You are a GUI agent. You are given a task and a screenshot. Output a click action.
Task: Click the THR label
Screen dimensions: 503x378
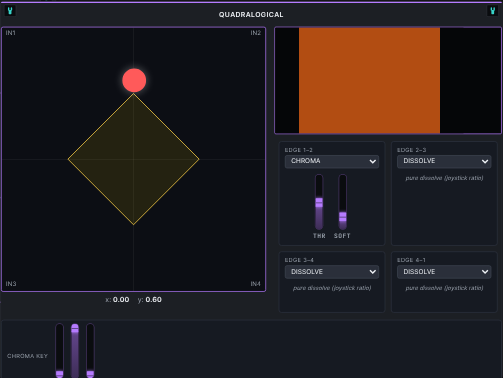(319, 236)
